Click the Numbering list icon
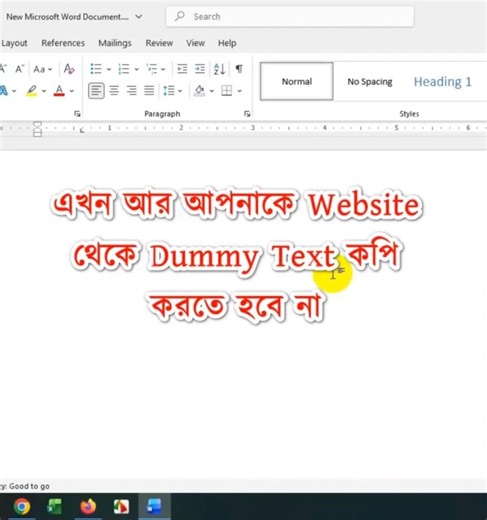The image size is (487, 520). pyautogui.click(x=124, y=69)
